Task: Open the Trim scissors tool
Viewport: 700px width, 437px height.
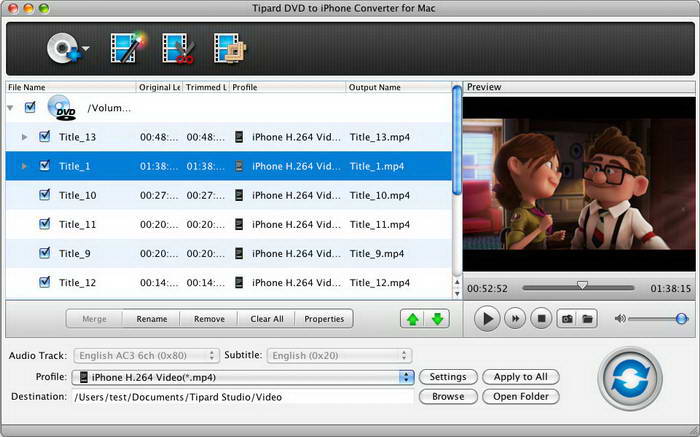Action: coord(176,47)
